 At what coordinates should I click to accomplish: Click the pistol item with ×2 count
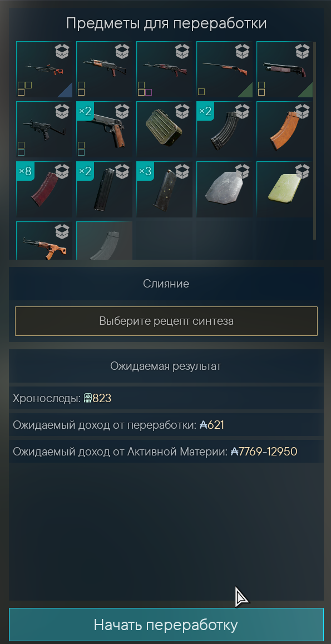click(x=105, y=130)
